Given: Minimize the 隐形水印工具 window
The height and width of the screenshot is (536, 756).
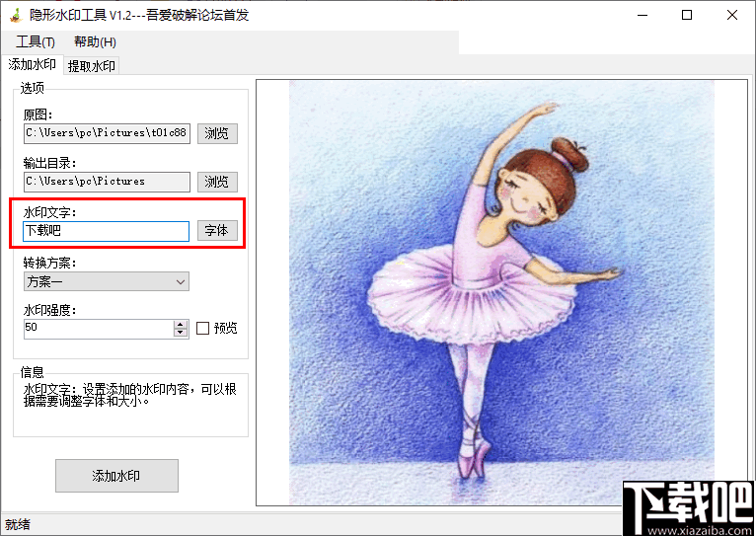Looking at the screenshot, I should pyautogui.click(x=643, y=15).
